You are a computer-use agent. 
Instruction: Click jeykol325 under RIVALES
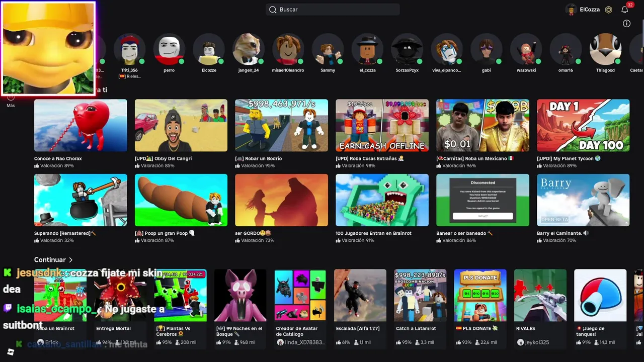coord(537,342)
